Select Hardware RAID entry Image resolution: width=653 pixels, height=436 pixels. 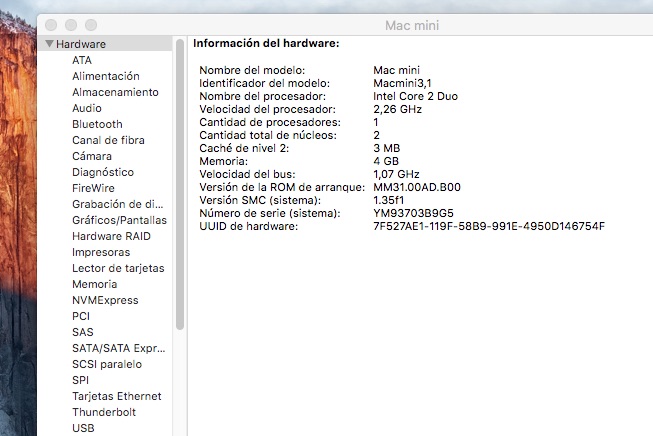[x=111, y=236]
